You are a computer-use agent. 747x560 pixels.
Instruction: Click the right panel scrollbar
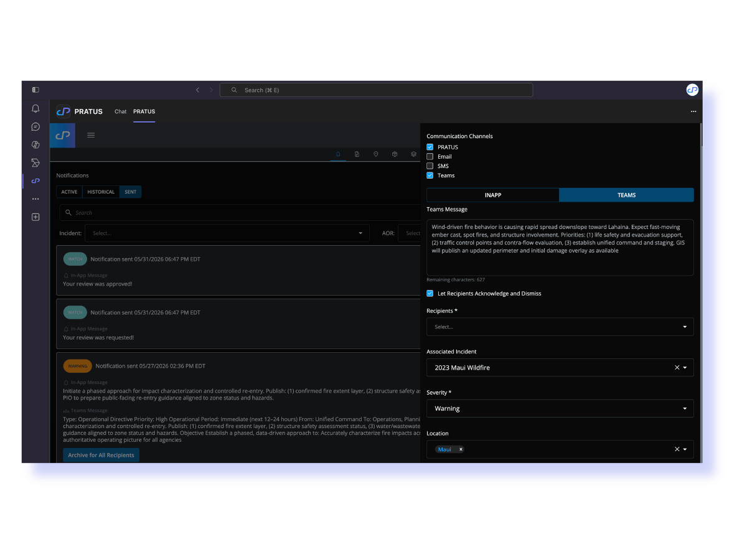click(x=701, y=135)
